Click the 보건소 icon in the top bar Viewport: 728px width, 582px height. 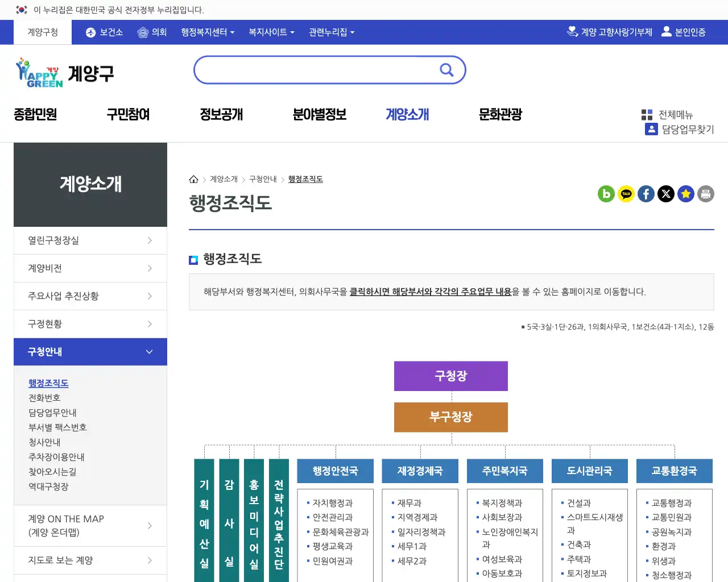coord(90,32)
